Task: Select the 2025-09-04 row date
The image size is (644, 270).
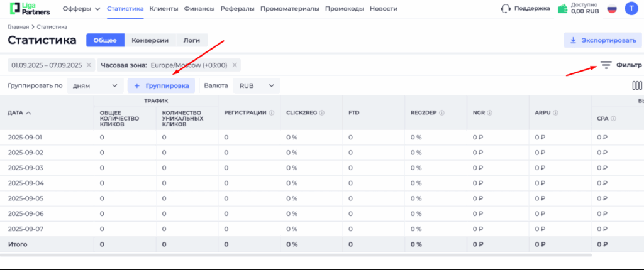Action: point(25,183)
